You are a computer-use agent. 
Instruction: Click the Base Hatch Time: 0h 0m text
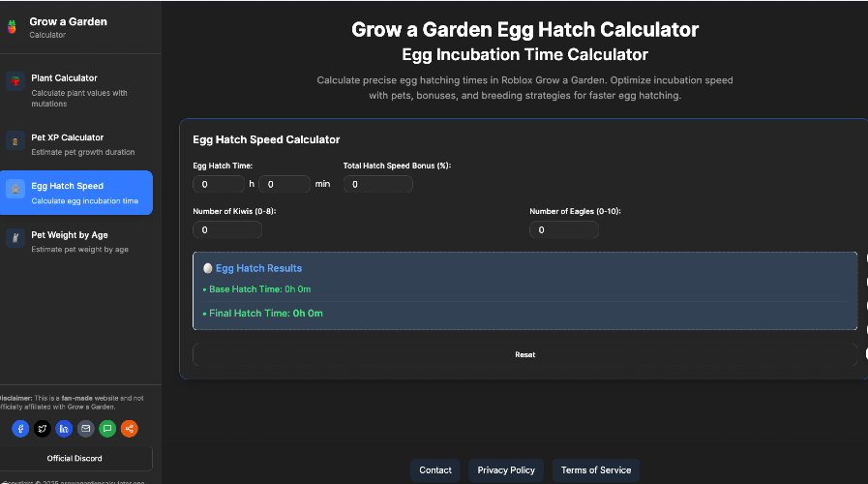tap(259, 289)
